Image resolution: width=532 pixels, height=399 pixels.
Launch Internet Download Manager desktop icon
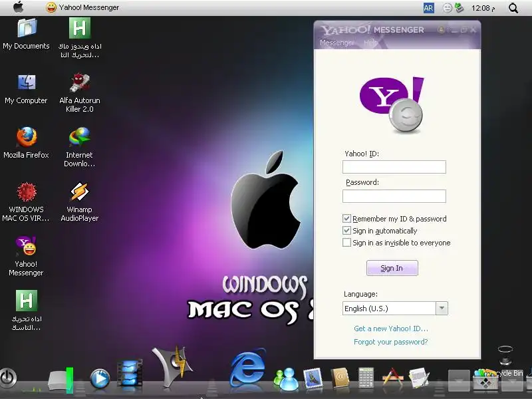80,147
